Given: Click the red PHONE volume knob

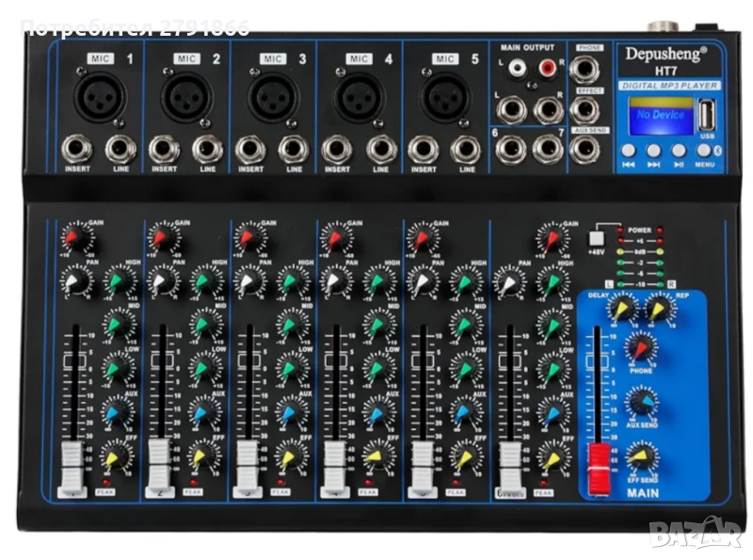Looking at the screenshot, I should 642,349.
